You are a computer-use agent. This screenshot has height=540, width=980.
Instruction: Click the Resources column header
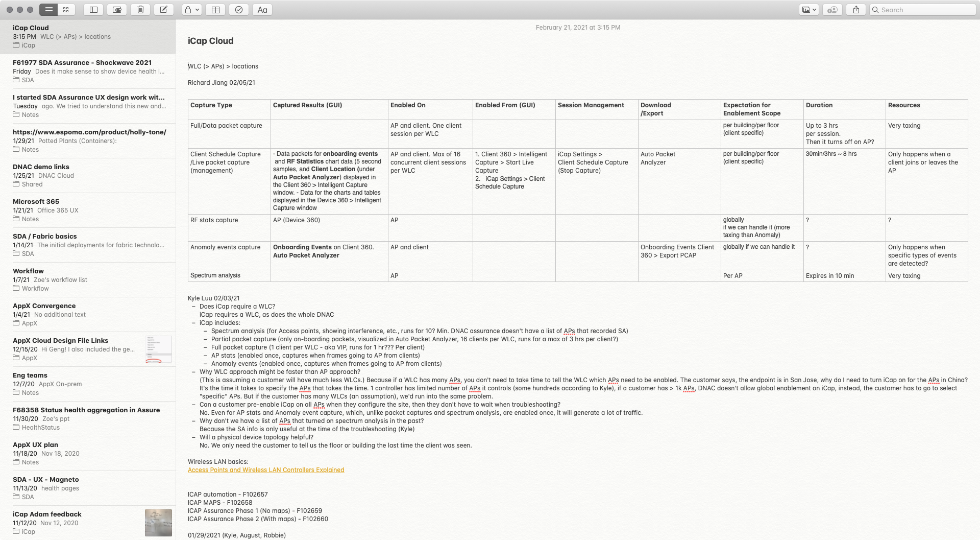tap(927, 109)
